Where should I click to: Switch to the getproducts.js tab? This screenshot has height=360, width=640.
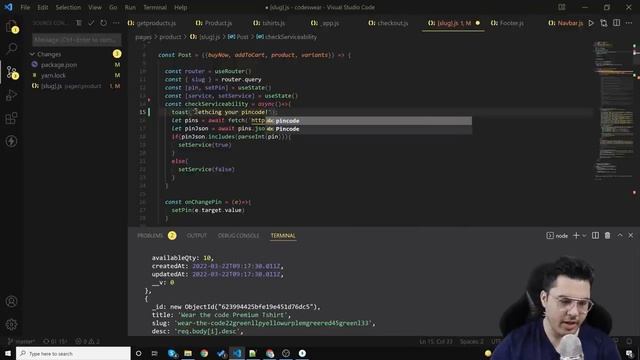pos(152,23)
